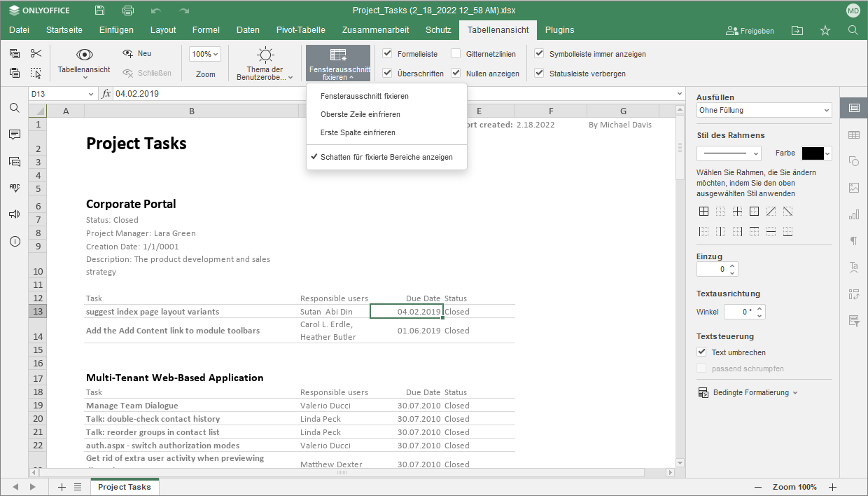Click Neu sheet view button
The image size is (868, 496).
[137, 53]
